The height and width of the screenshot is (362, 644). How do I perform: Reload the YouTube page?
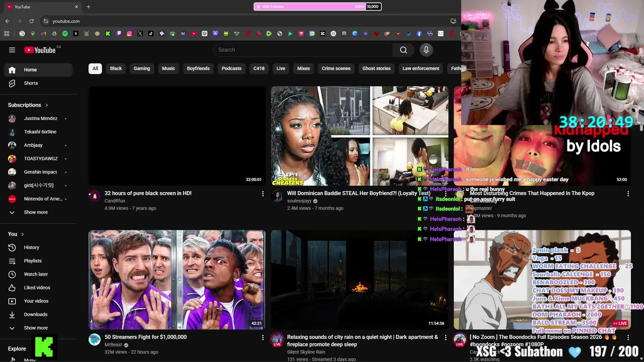[x=31, y=21]
